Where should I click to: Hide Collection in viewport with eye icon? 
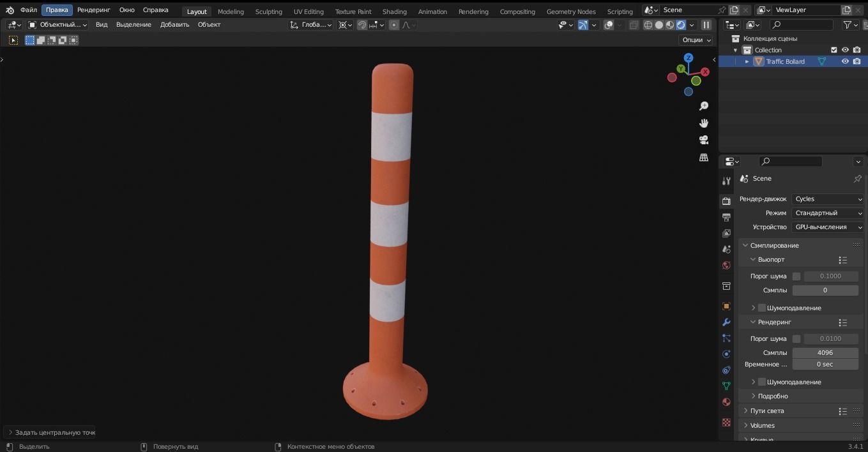845,50
